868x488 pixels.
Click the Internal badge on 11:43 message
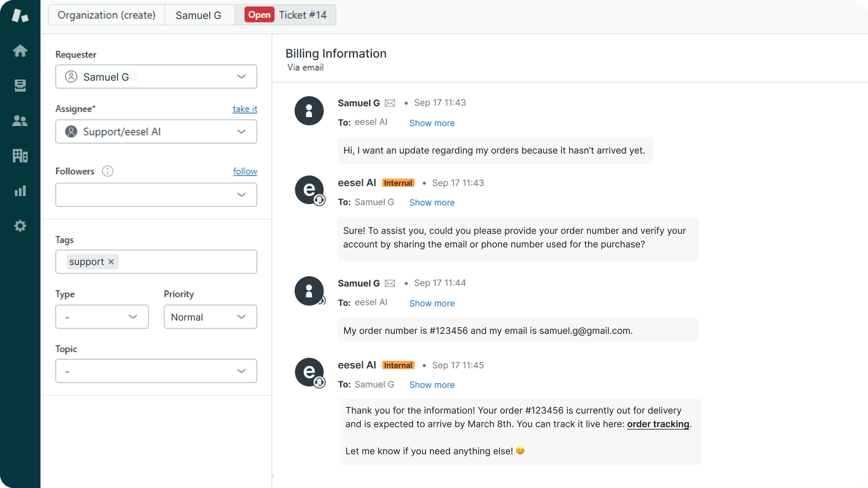click(398, 183)
